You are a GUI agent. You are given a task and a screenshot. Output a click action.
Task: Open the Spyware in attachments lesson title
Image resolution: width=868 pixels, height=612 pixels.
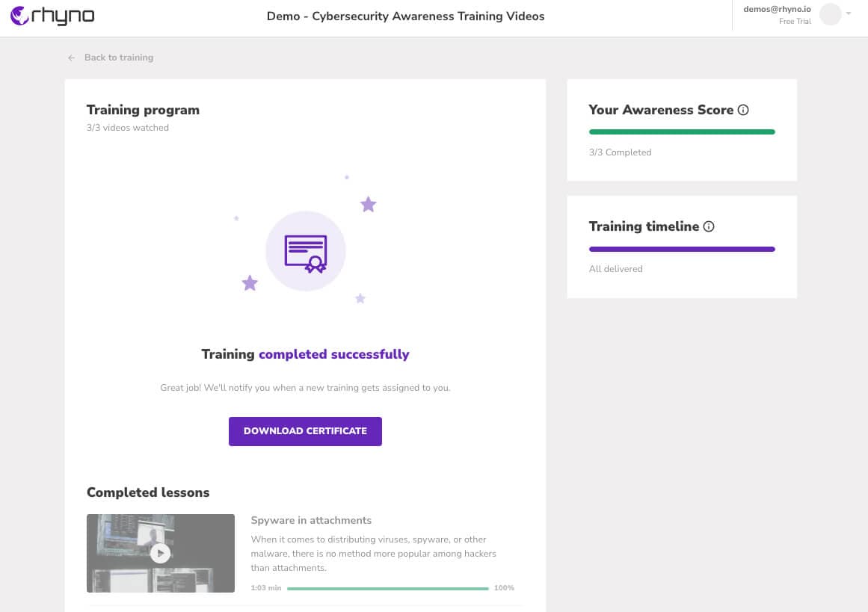point(311,520)
